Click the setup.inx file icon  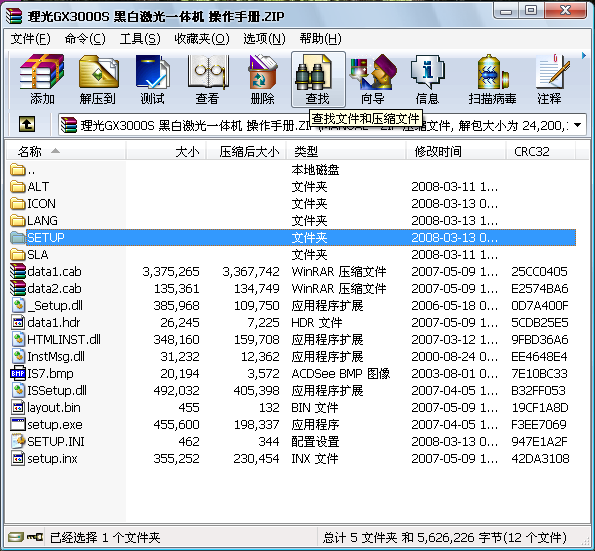point(17,458)
